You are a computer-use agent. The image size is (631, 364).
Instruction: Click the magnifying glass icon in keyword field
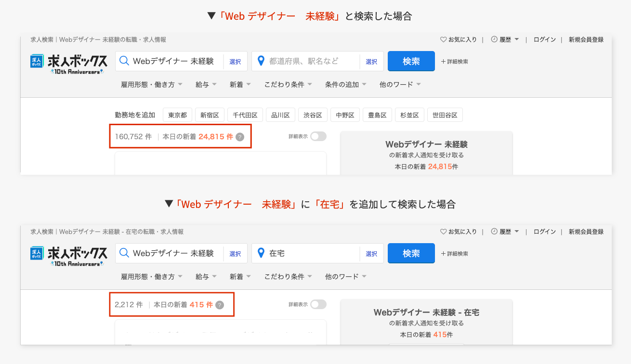(x=124, y=61)
